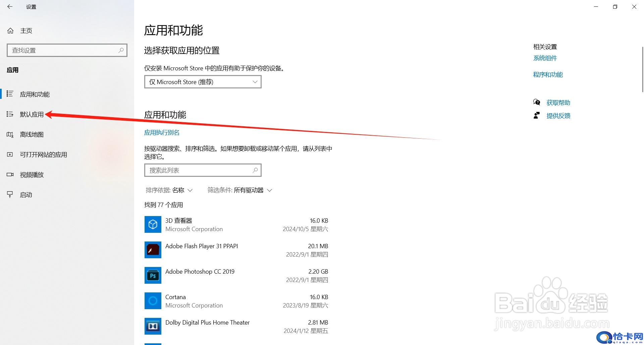Click the 2.20 GB size value
The height and width of the screenshot is (345, 644).
pos(318,272)
